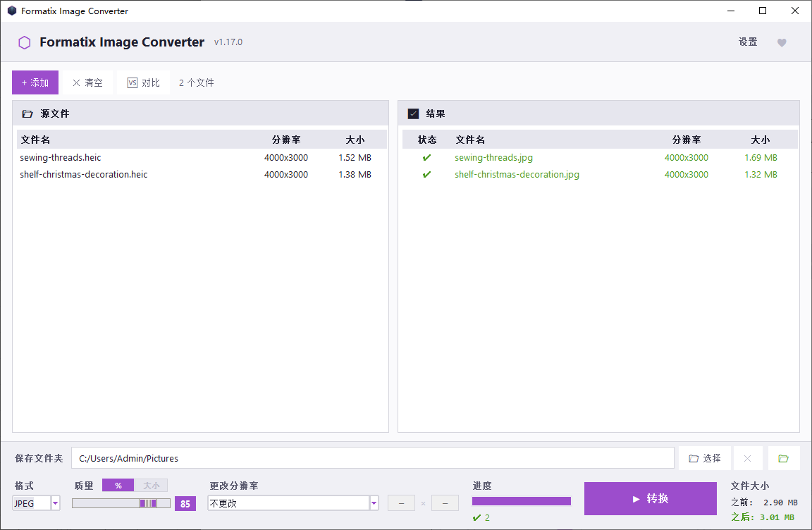Minimize the Formatix window
The width and height of the screenshot is (812, 530).
[731, 11]
